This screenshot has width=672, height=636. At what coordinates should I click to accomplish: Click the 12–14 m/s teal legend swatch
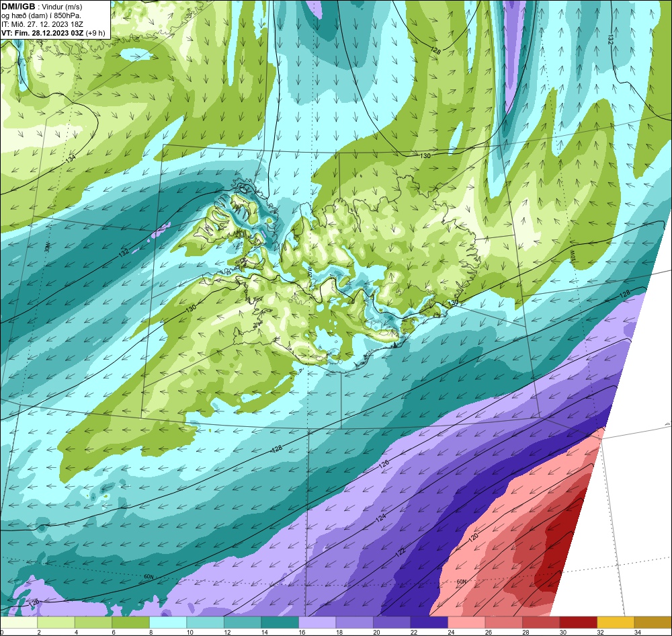[x=243, y=622]
